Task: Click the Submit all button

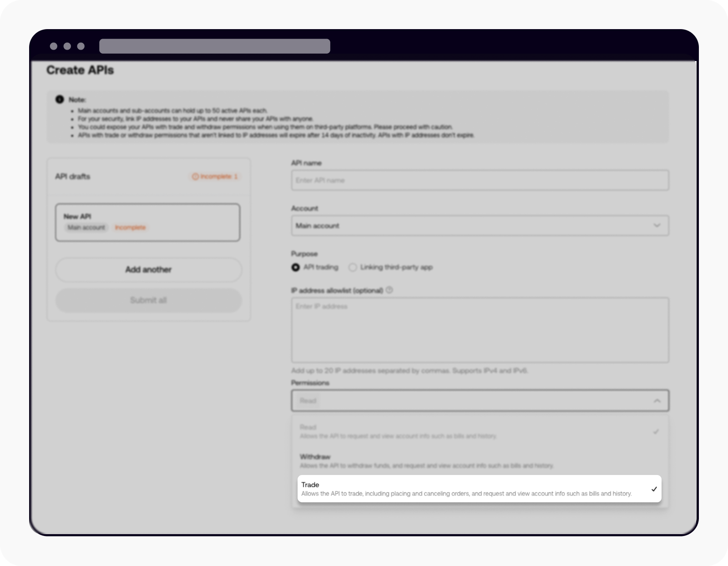Action: [148, 300]
